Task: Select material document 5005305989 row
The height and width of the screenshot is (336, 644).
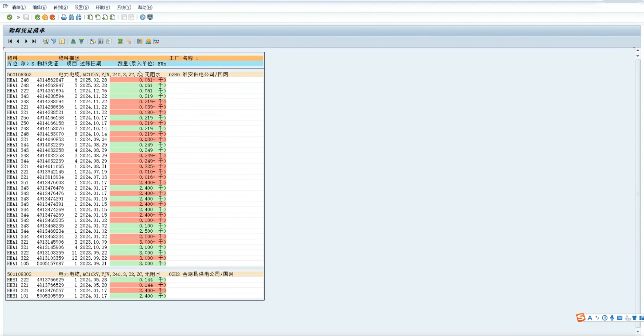Action: click(50, 296)
